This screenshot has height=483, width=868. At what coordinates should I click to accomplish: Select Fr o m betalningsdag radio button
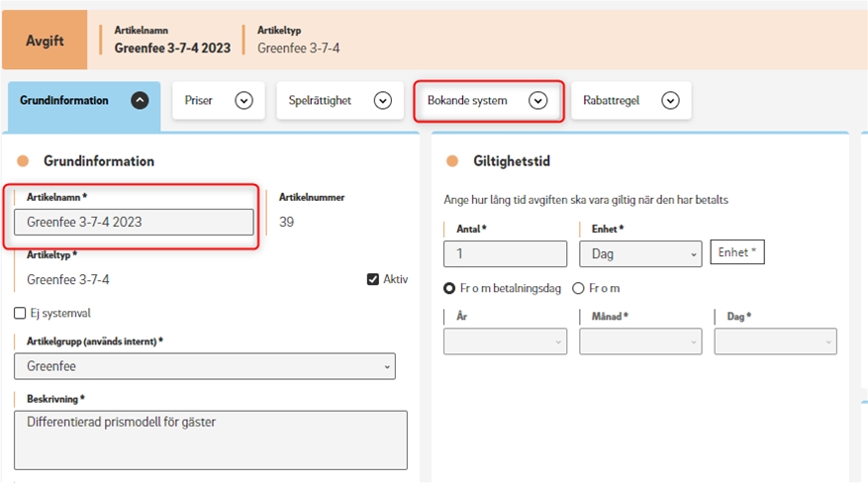tap(449, 288)
